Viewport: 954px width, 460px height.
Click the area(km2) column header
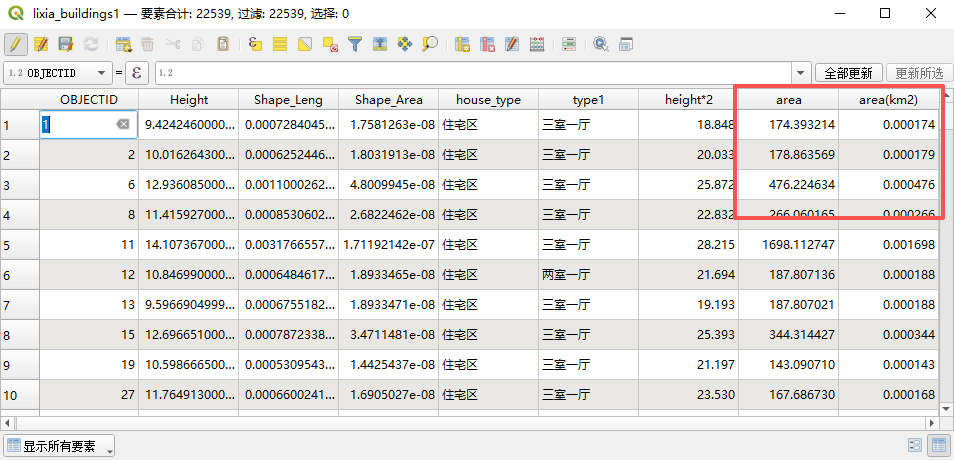pos(888,99)
